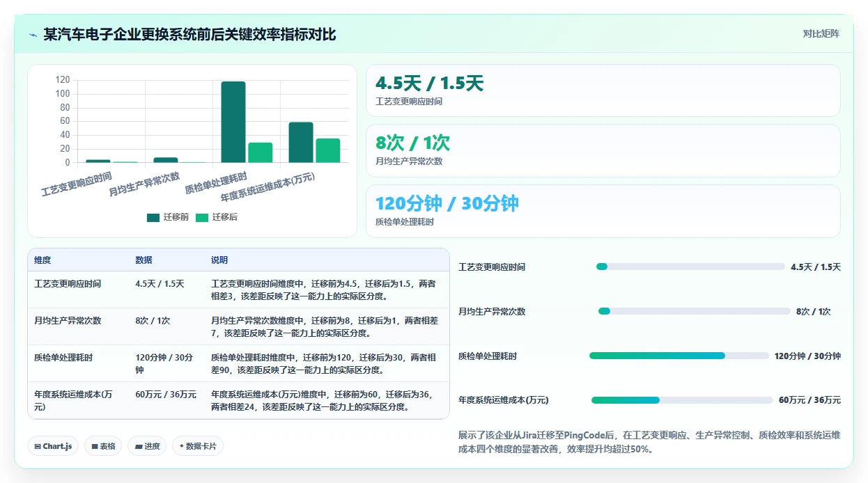868x483 pixels.
Task: Click explanation cell mentioning 两者相差90
Action: [x=326, y=363]
